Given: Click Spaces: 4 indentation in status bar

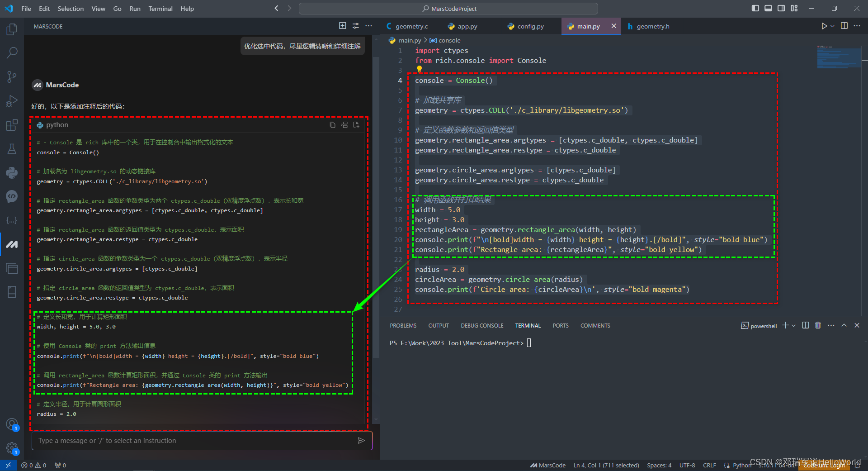Looking at the screenshot, I should [x=659, y=465].
